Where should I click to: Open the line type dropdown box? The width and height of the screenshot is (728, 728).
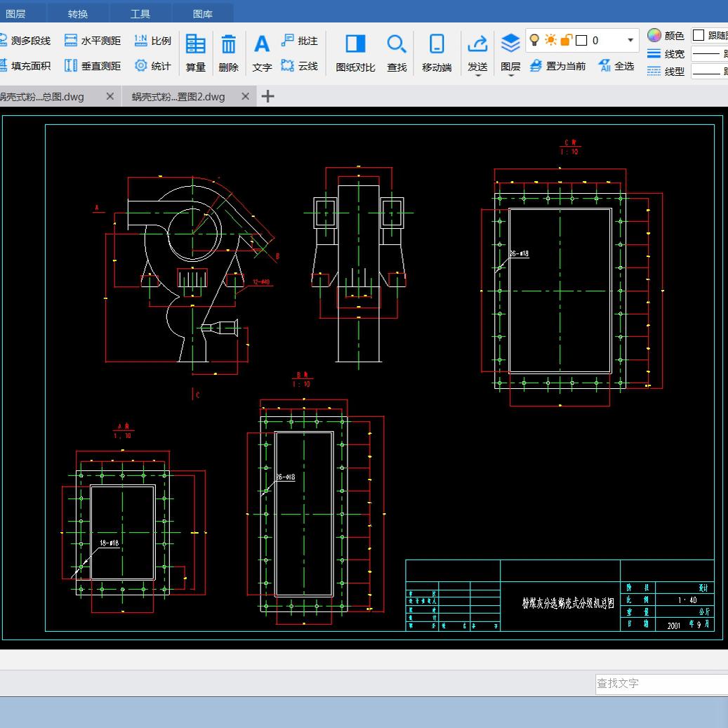pos(710,72)
